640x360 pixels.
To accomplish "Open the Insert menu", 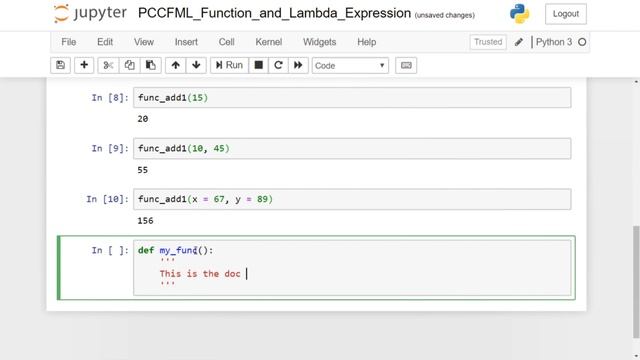I will coord(186,42).
